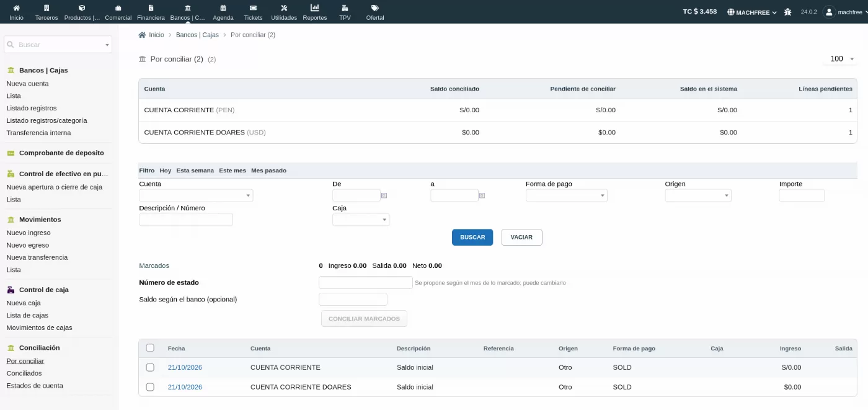Focus the Saldo según el banco field
This screenshot has width=868, height=410.
(x=353, y=300)
